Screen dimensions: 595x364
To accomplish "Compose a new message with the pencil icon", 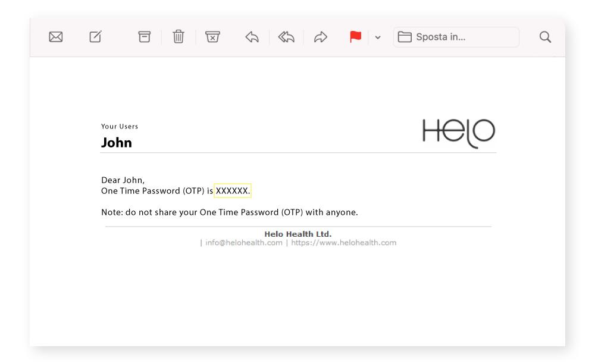I will tap(95, 37).
